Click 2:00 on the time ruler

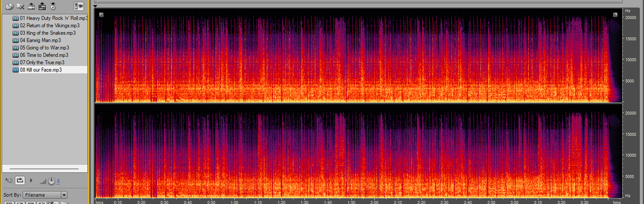374,202
